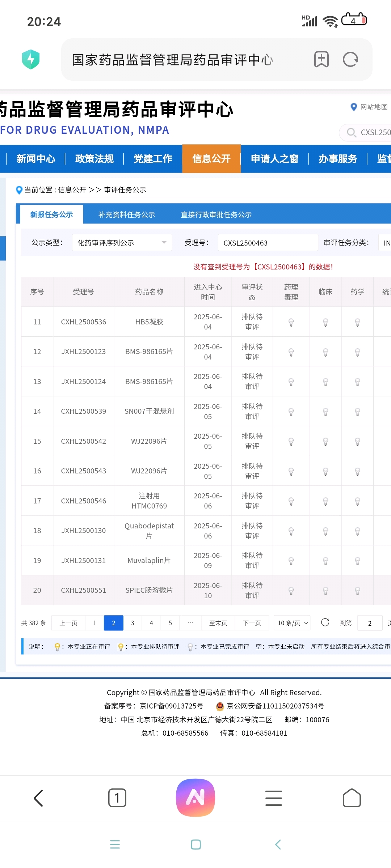Click 临床 bulb in CXHL2500543 row

325,472
